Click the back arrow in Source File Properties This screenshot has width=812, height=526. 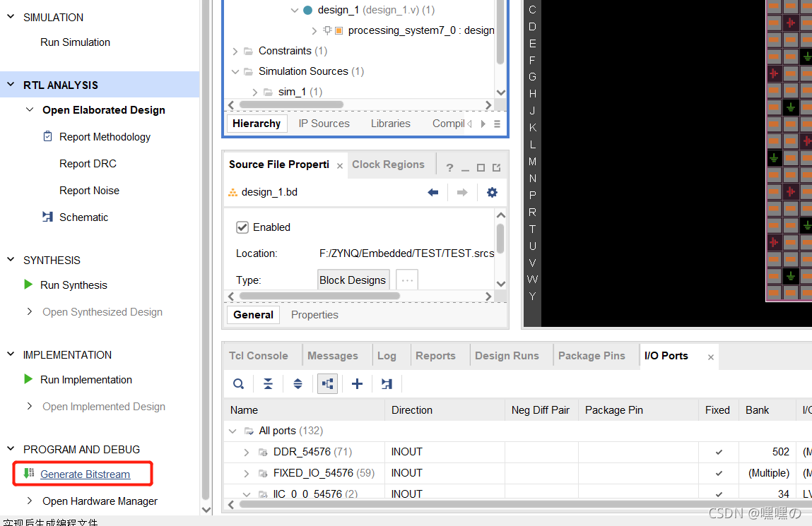[433, 193]
